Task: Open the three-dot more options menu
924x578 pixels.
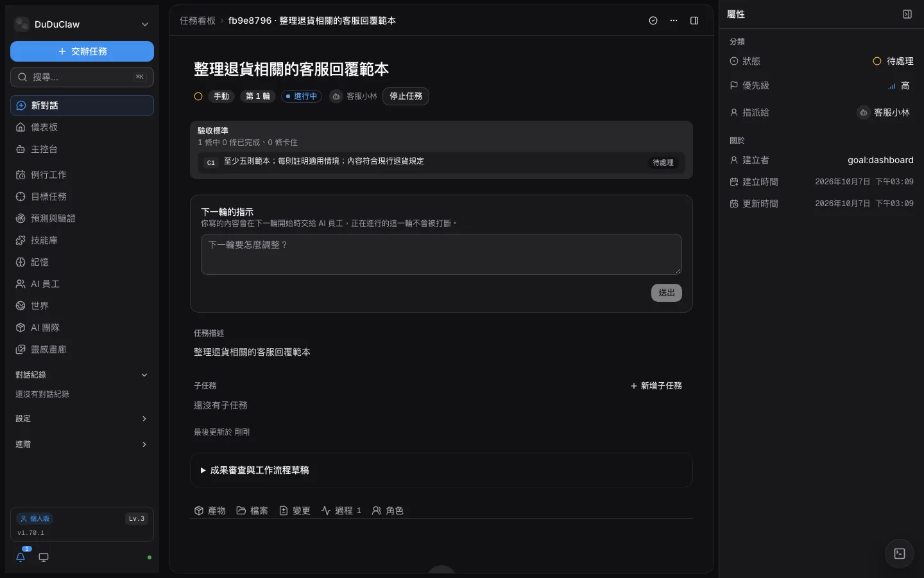Action: [x=674, y=21]
